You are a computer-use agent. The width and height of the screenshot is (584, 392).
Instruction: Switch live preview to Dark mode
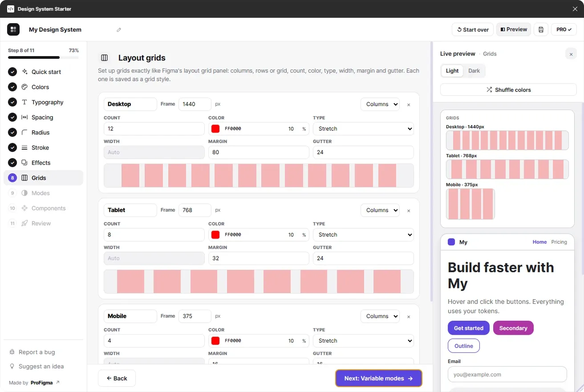pos(474,71)
